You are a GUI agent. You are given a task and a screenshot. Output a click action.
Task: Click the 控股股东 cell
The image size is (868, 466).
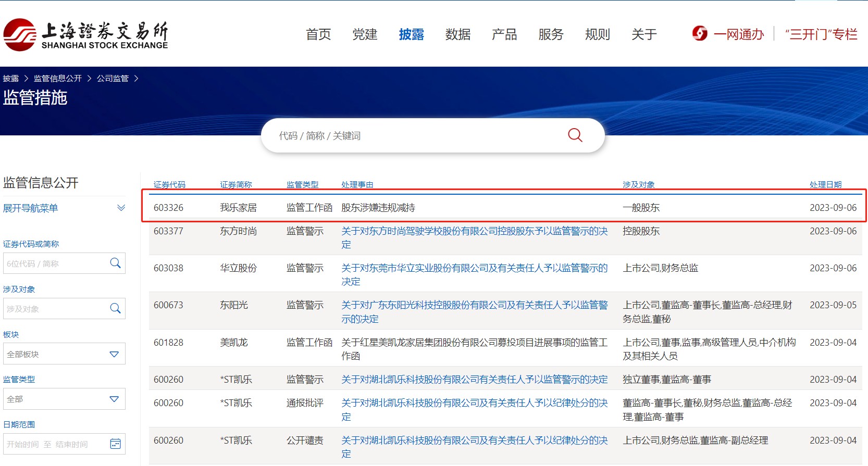tap(641, 231)
